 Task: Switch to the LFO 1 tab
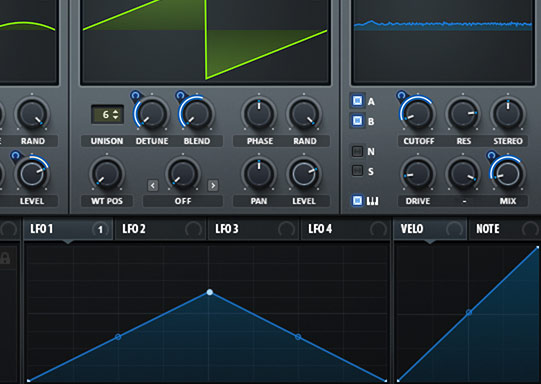[68, 229]
